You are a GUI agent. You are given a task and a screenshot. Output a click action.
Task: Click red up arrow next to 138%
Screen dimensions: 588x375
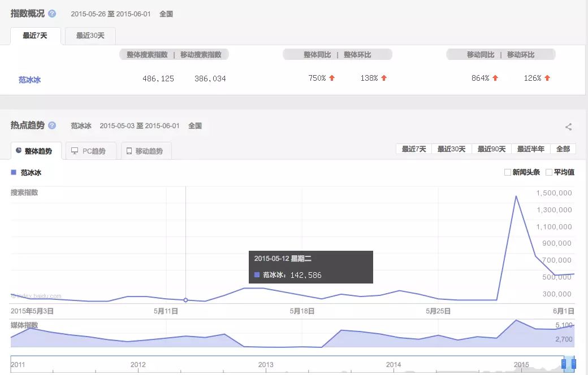[x=384, y=78]
